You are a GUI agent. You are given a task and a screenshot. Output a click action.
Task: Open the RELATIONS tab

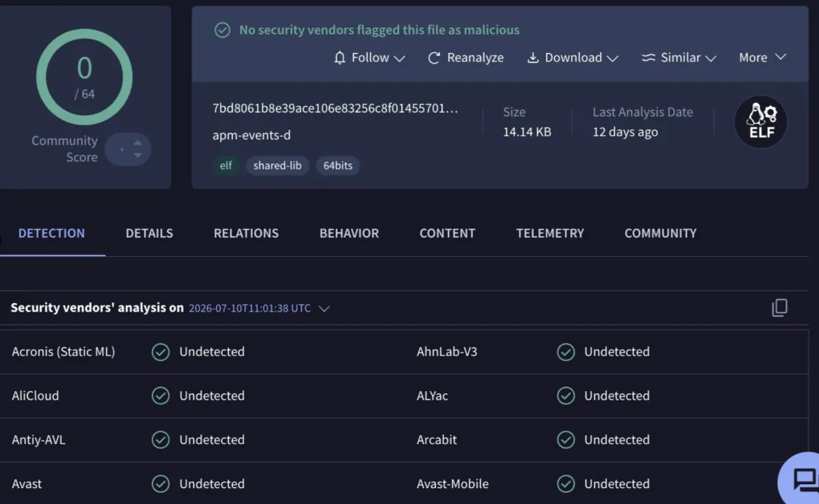pos(246,233)
